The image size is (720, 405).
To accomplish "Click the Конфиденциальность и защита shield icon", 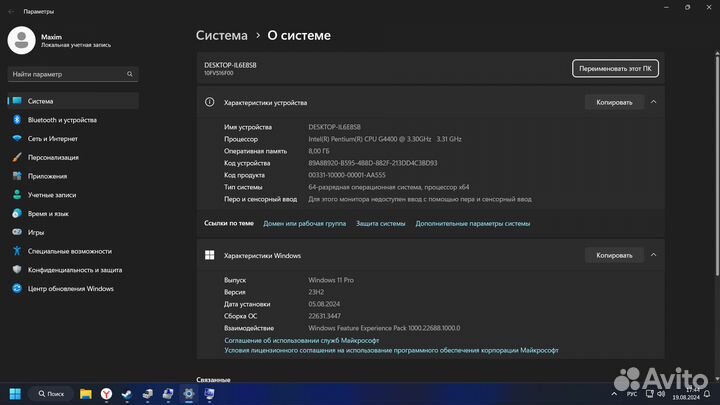I will 17,270.
